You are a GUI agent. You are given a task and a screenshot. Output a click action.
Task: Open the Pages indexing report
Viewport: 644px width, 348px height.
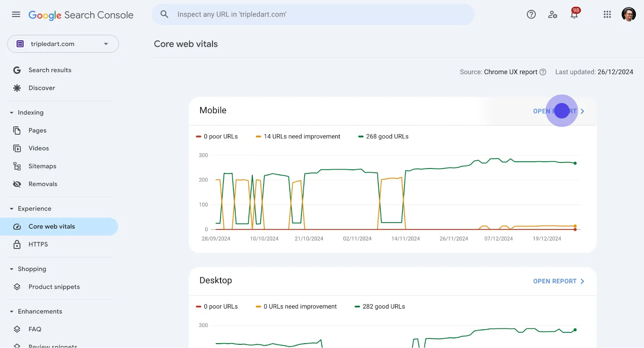pyautogui.click(x=37, y=130)
